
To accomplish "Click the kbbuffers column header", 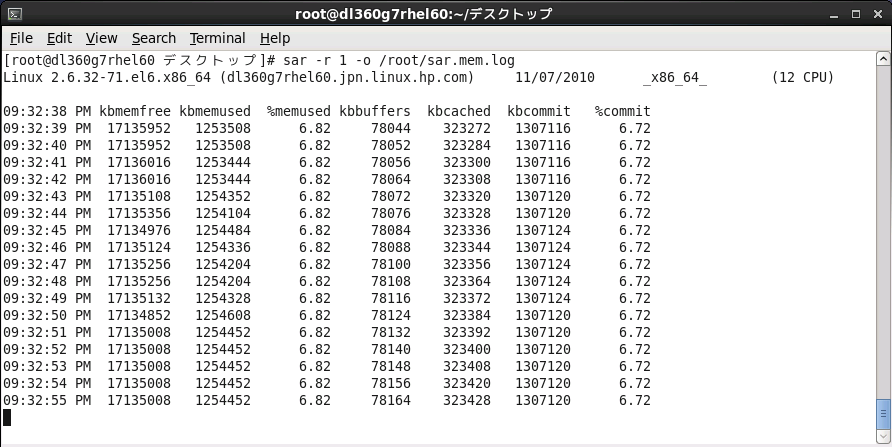I will (375, 111).
